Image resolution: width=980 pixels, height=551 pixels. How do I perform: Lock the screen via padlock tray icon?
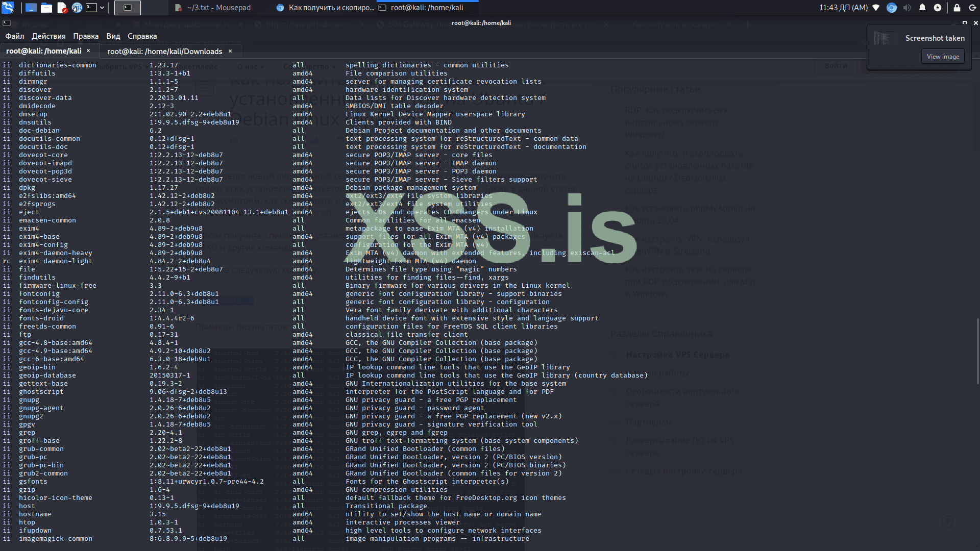pyautogui.click(x=958, y=8)
